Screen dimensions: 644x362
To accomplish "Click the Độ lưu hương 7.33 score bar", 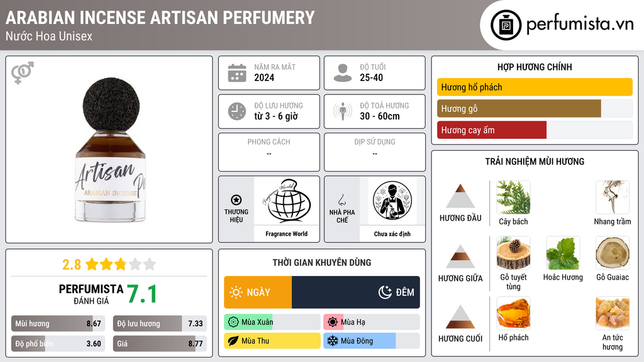I will pyautogui.click(x=160, y=324).
